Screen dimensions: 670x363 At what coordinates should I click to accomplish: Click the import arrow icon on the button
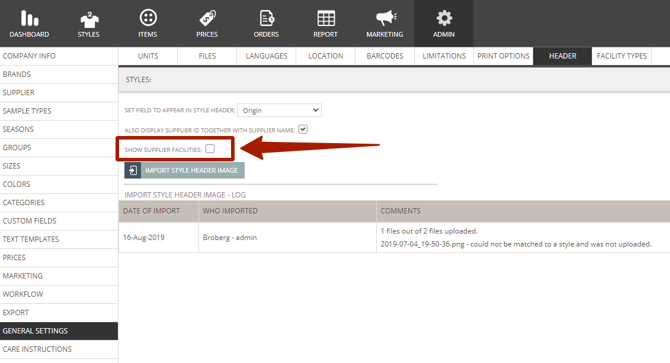132,170
